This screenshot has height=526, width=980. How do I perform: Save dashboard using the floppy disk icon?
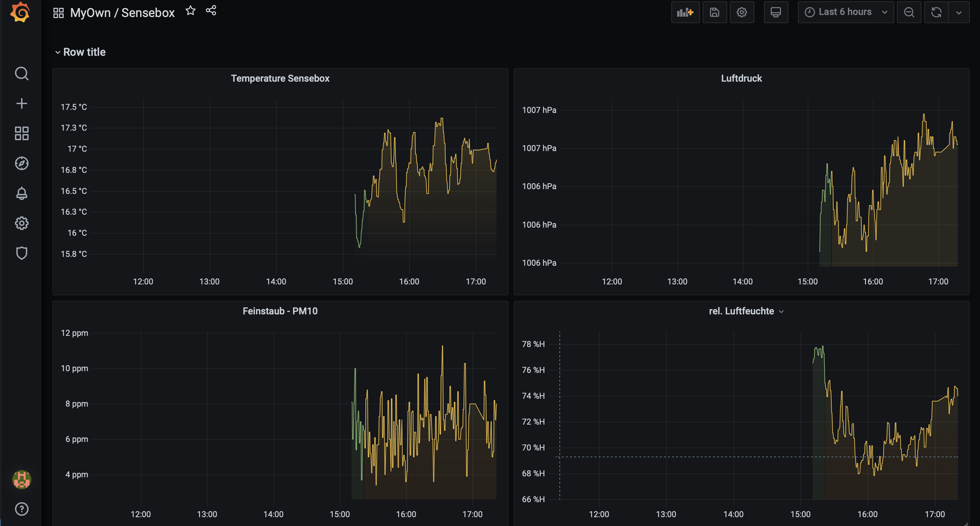[x=715, y=12]
